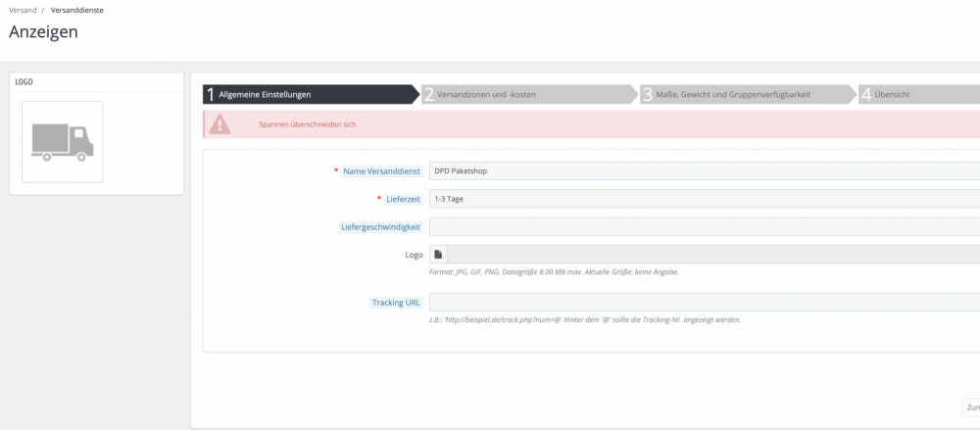Image resolution: width=980 pixels, height=430 pixels.
Task: Click the Tracking URL label
Action: point(396,303)
